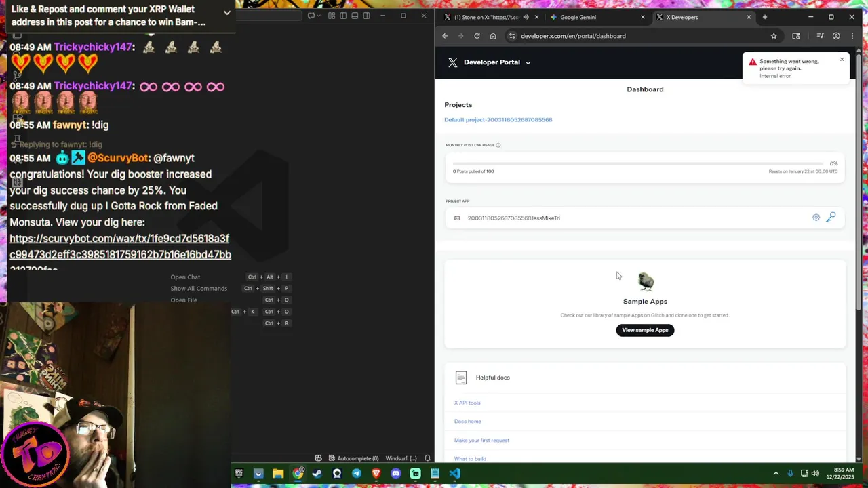Open Epic Games Launcher from the taskbar

coord(239,474)
